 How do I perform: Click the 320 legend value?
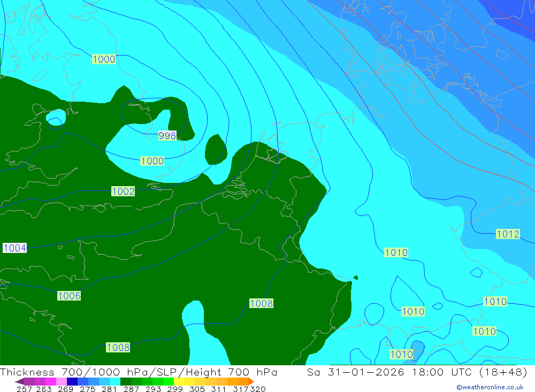pos(258,389)
